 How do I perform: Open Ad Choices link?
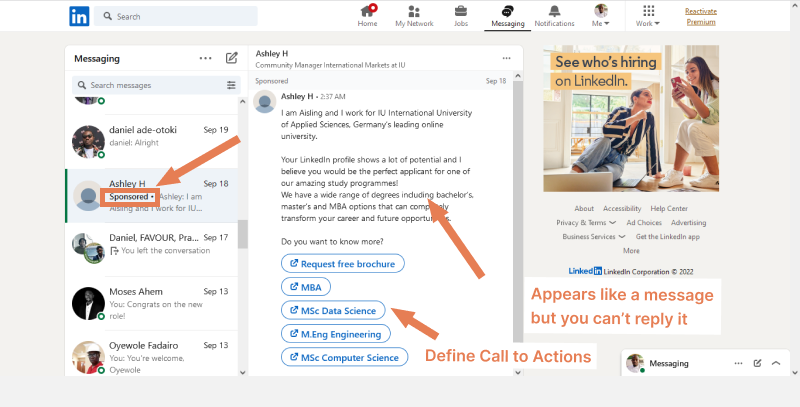644,222
